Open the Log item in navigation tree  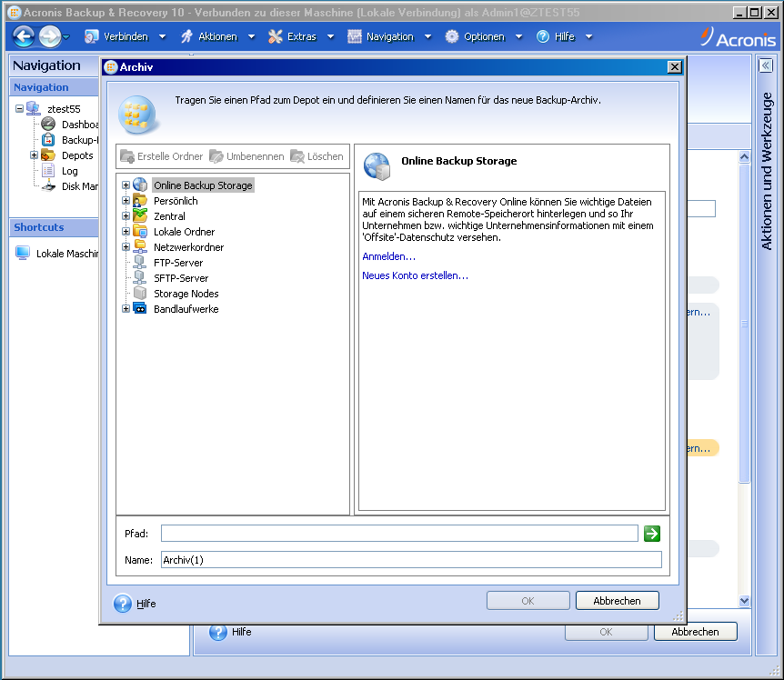coord(69,171)
